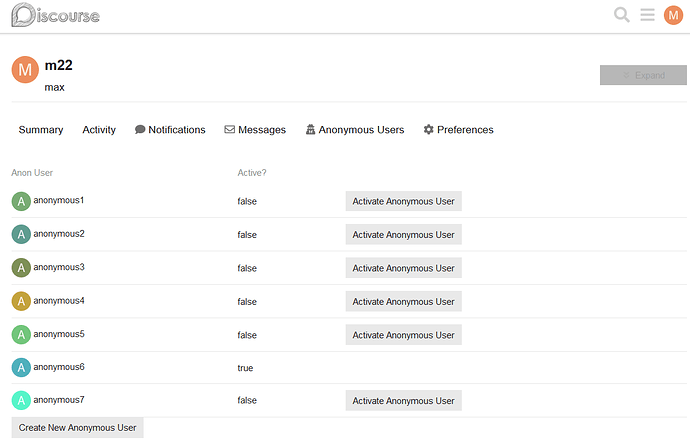Expand the user profile header
The height and width of the screenshot is (446, 690).
(643, 75)
